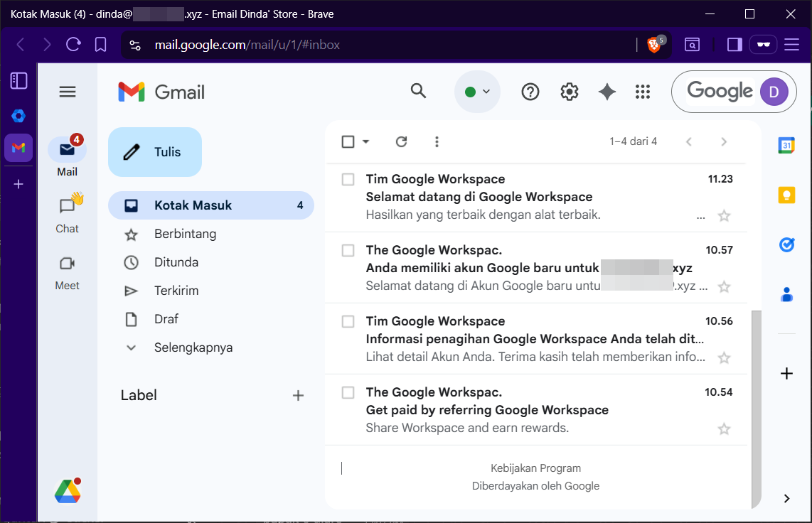This screenshot has height=523, width=812.
Task: Open Brave vertical tabs panel icon
Action: pos(18,81)
